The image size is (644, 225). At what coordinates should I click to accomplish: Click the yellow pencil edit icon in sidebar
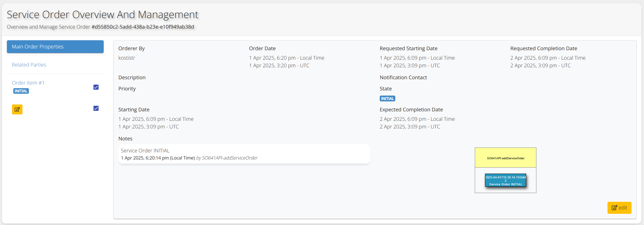(17, 109)
